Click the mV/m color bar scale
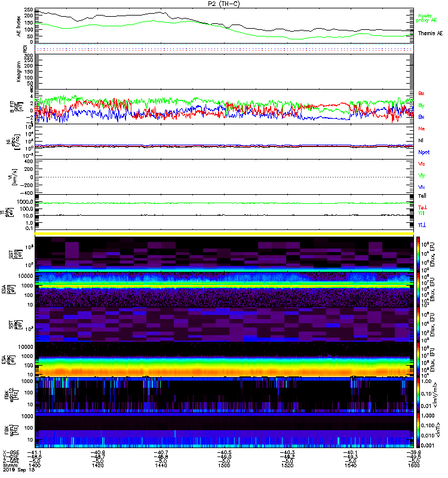This screenshot has height=478, width=448. [418, 394]
